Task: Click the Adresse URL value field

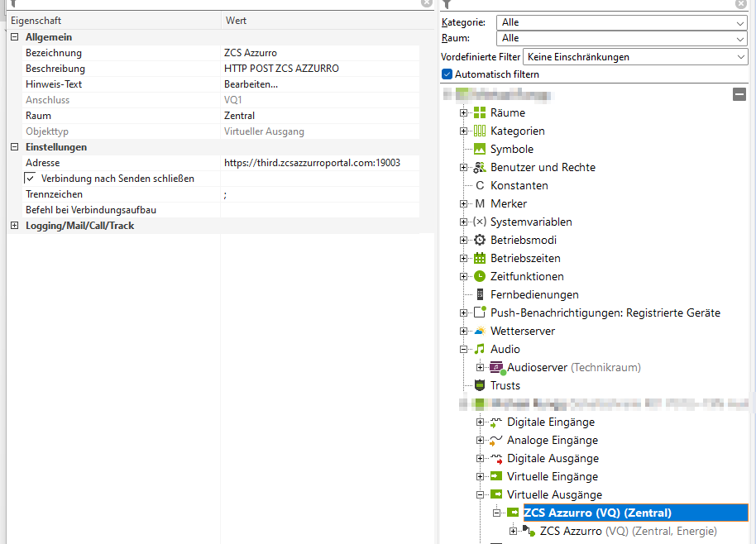Action: pyautogui.click(x=312, y=163)
